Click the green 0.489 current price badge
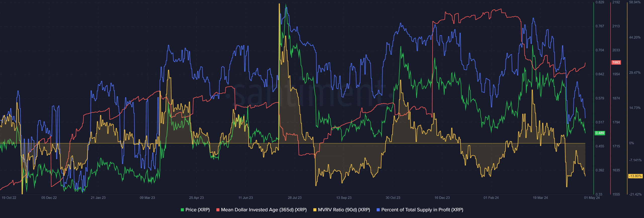 click(600, 133)
